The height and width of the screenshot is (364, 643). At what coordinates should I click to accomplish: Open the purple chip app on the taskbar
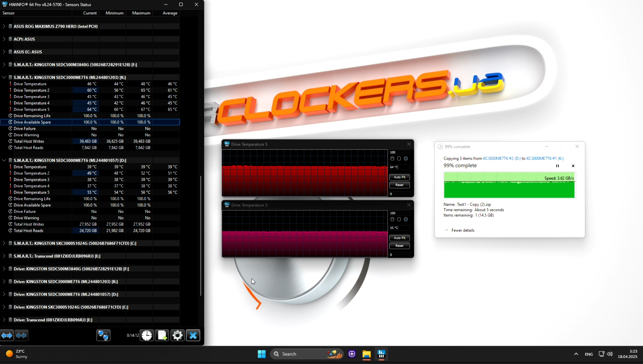pyautogui.click(x=352, y=354)
